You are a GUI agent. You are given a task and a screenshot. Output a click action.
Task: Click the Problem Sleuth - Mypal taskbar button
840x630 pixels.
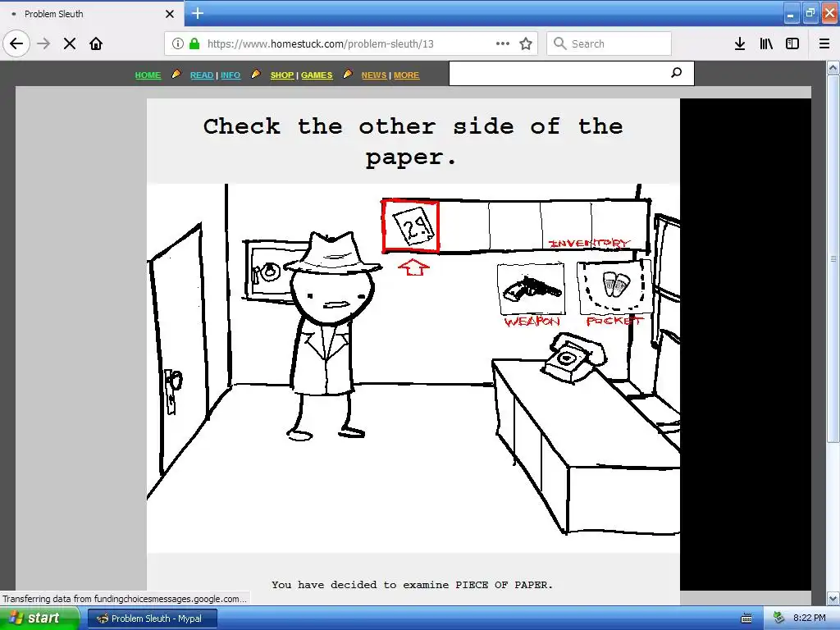point(153,619)
